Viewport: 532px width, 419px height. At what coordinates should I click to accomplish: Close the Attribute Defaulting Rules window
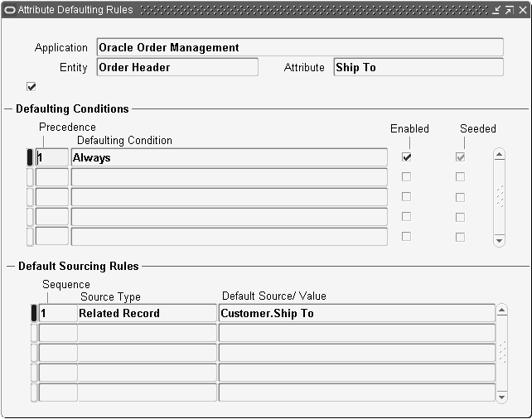pos(523,10)
